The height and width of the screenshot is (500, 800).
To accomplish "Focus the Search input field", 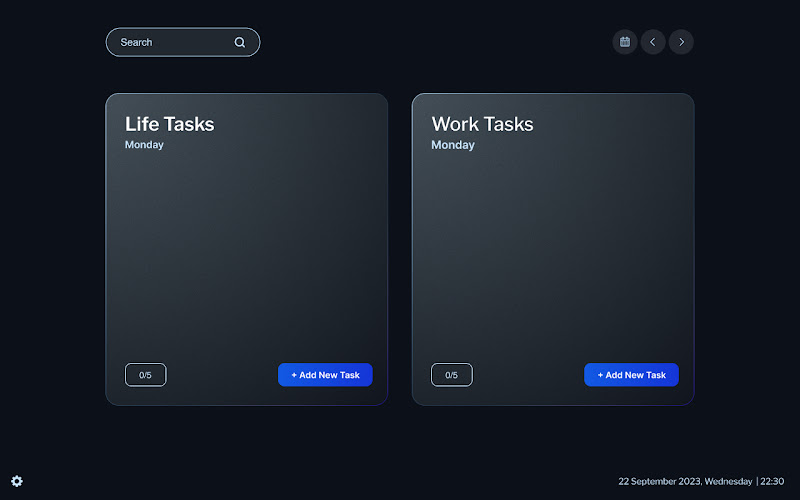I will [x=183, y=42].
